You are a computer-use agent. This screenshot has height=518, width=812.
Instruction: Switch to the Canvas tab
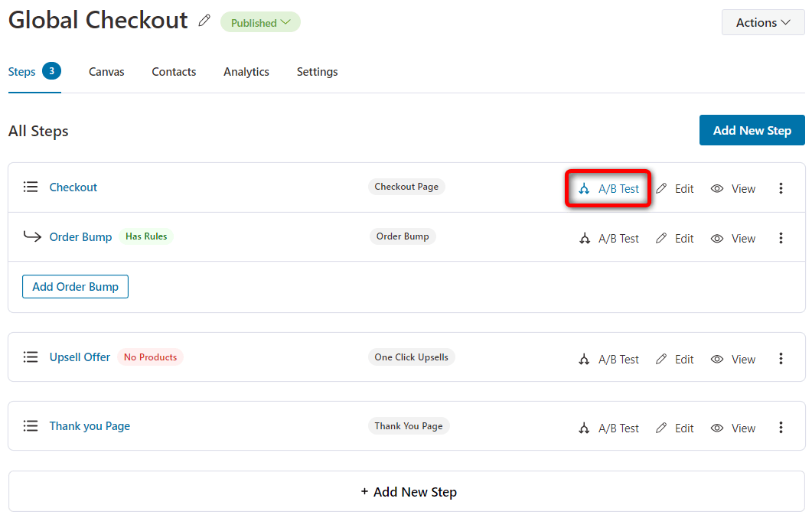click(106, 72)
